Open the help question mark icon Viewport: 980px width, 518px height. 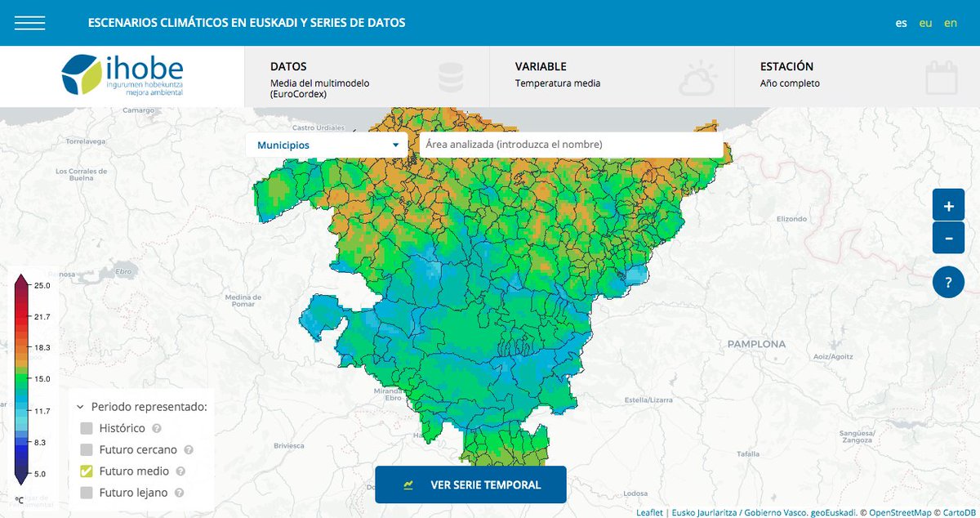(948, 282)
